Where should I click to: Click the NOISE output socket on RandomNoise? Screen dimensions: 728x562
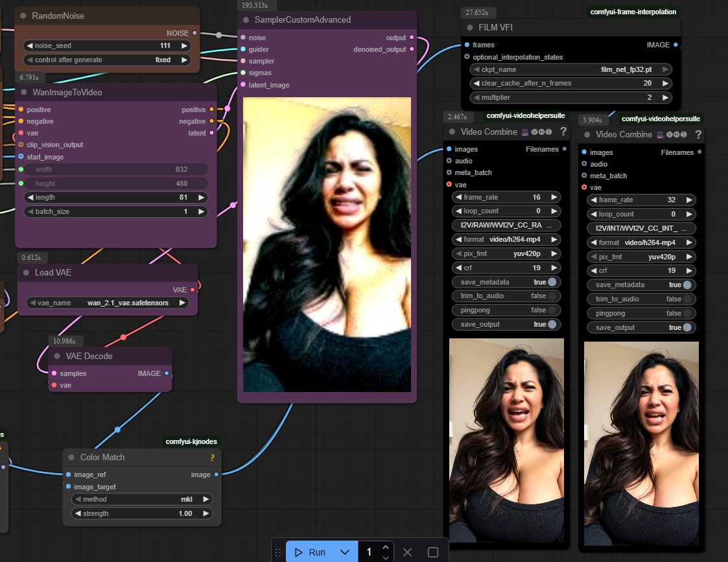[x=194, y=33]
